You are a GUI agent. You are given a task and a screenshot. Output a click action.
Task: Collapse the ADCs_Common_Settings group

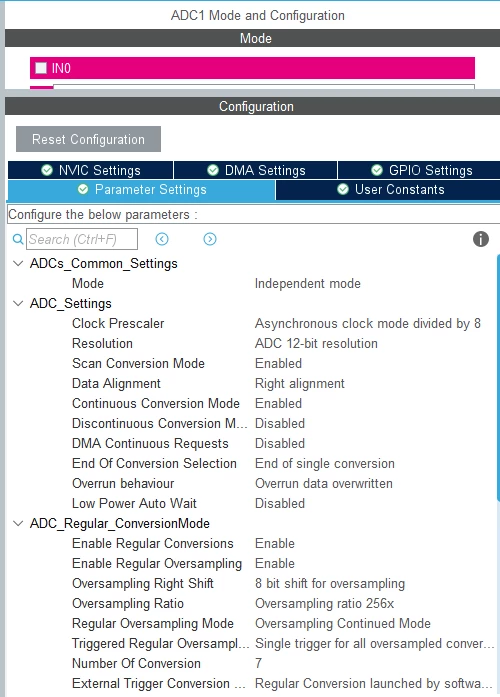click(18, 263)
